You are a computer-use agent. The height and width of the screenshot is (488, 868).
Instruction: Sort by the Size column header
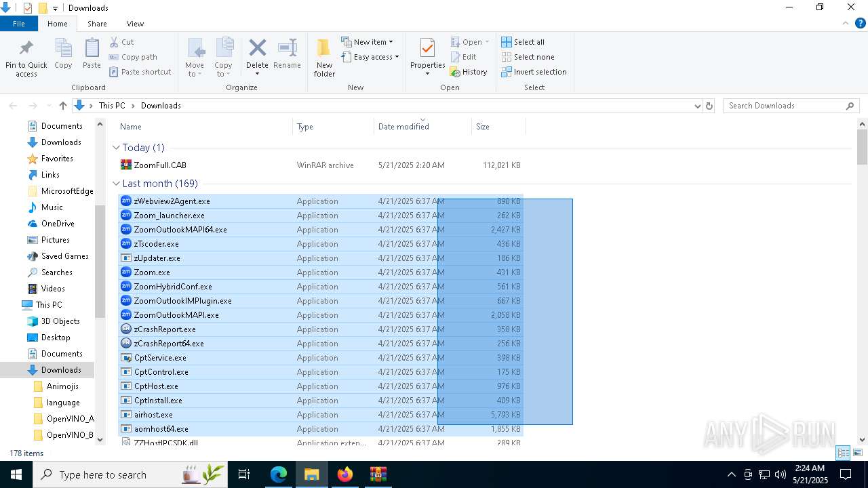[x=498, y=127]
